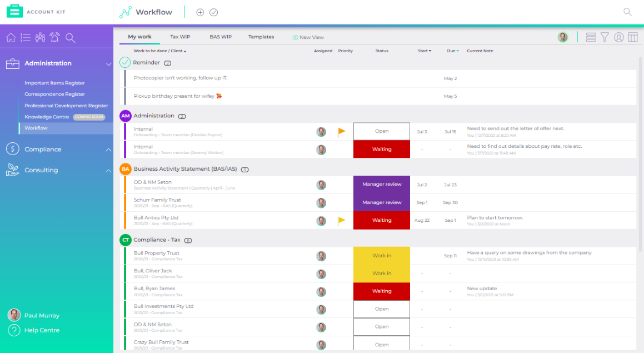Click the CT badge for Compliance - Tax
The height and width of the screenshot is (353, 644).
[125, 240]
